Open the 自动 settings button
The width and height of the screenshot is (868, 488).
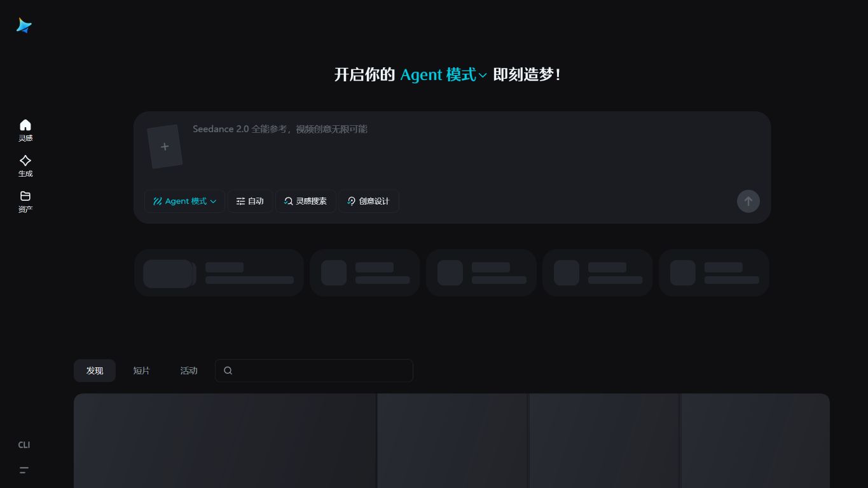(250, 201)
